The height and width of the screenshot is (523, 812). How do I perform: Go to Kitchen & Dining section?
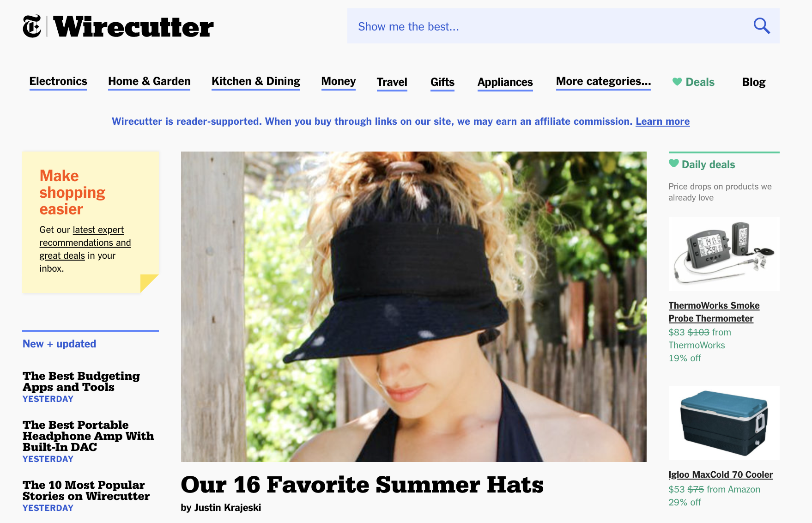(x=256, y=82)
